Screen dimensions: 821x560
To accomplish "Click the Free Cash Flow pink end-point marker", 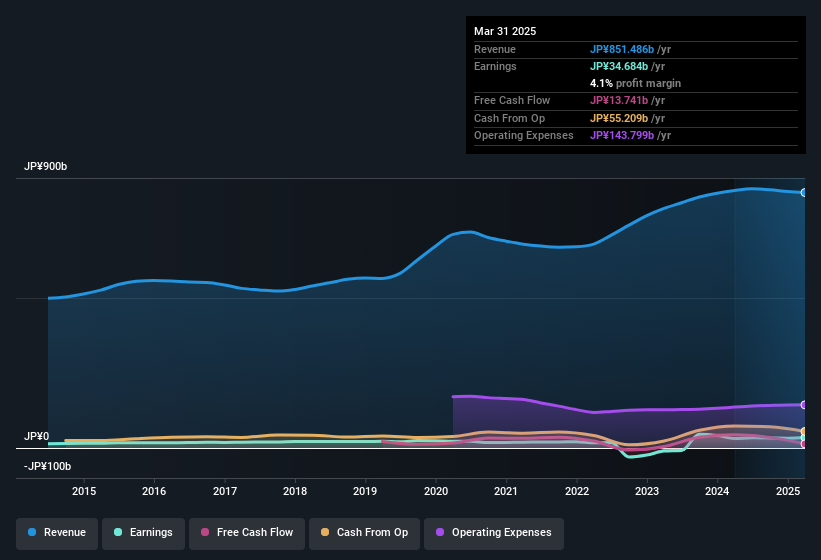I will 804,444.
